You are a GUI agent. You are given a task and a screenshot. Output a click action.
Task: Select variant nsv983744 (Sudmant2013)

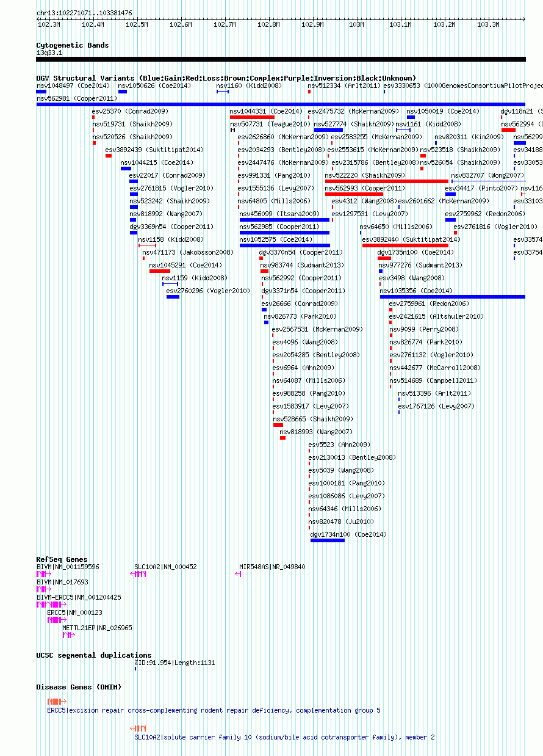(x=264, y=271)
